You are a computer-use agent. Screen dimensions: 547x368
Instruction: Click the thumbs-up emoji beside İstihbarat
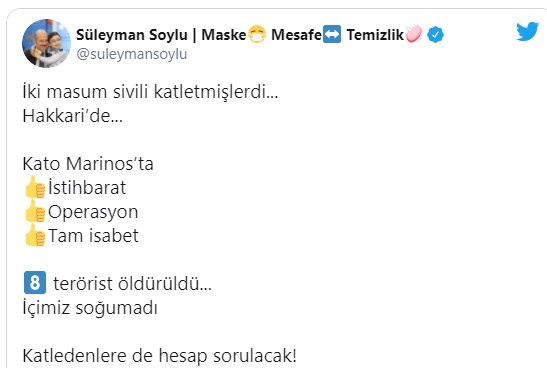pos(35,187)
